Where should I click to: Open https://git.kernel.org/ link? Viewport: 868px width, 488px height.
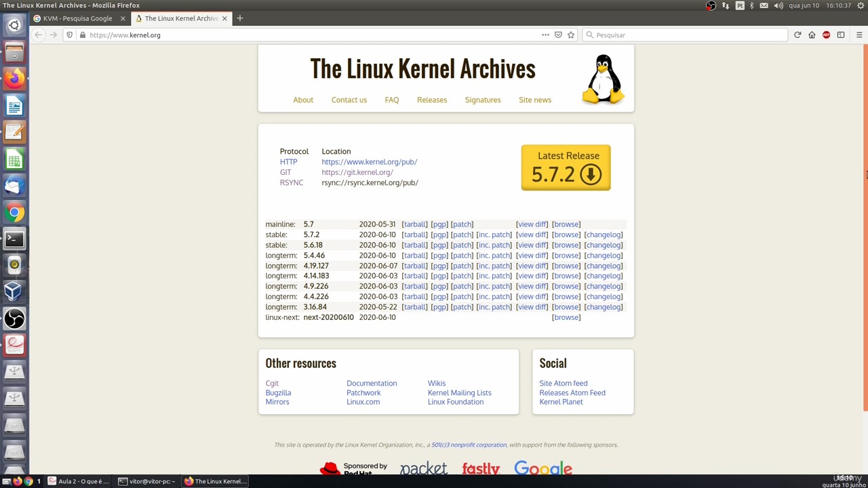[357, 172]
